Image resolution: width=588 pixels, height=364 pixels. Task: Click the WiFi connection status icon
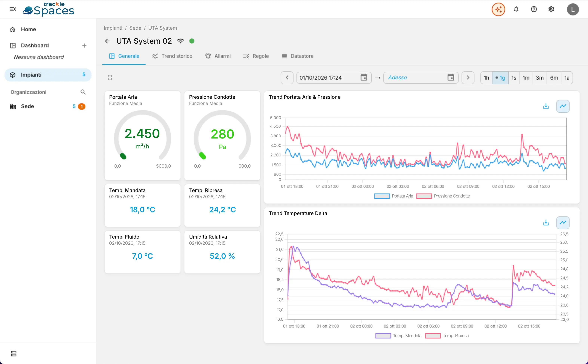[x=180, y=41]
